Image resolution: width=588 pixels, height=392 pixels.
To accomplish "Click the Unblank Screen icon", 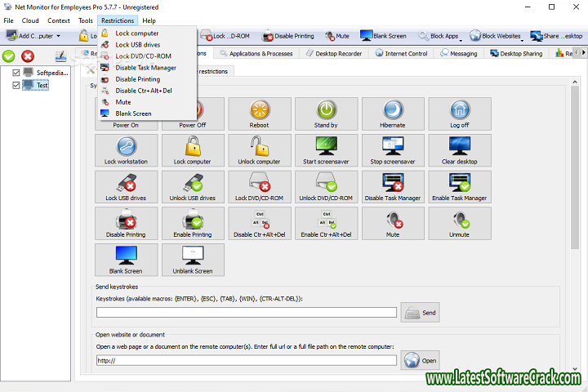I will (x=193, y=259).
